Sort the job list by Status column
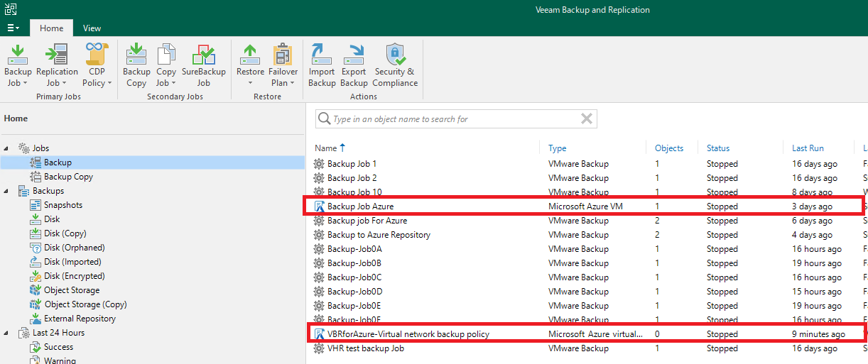 pyautogui.click(x=718, y=148)
